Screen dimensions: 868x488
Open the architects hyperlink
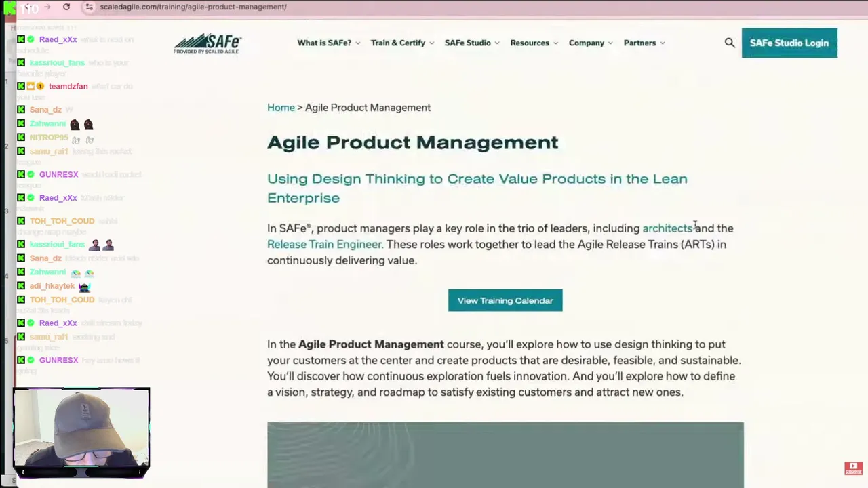tap(667, 228)
